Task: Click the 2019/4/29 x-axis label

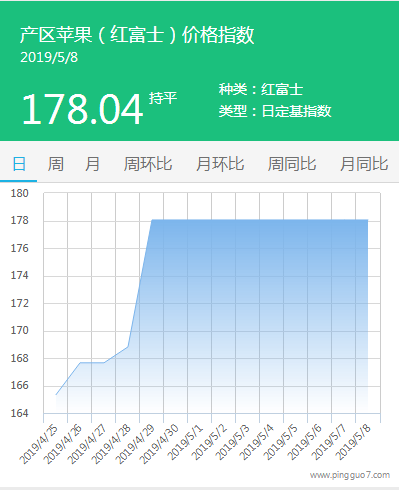Action: (135, 444)
